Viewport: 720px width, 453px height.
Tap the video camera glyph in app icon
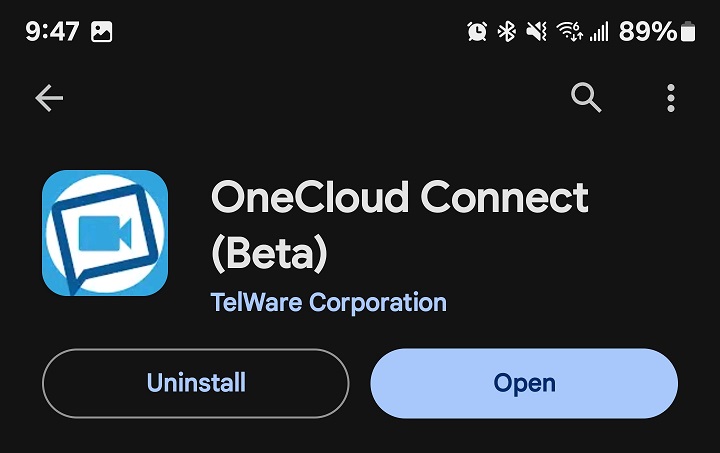click(x=105, y=233)
